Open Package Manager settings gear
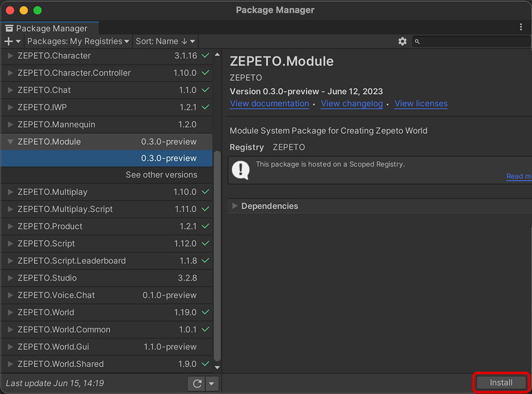This screenshot has width=532, height=394. coord(402,42)
